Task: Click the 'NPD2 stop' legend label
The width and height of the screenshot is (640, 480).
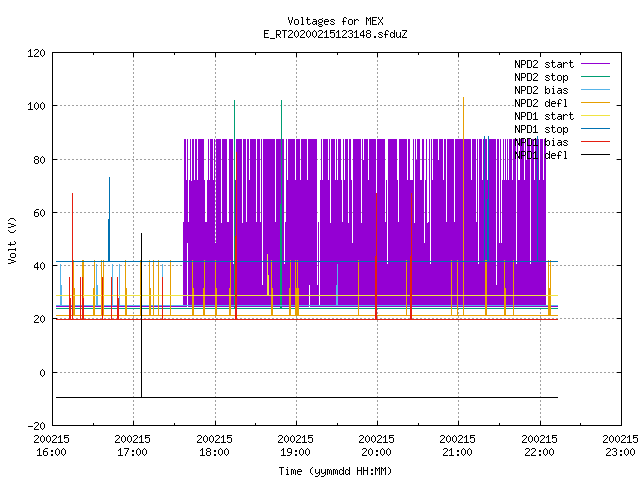Action: point(541,77)
